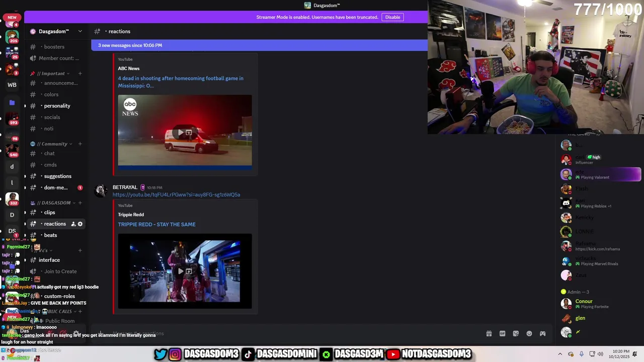Image resolution: width=644 pixels, height=362 pixels.
Task: Collapse the Important category
Action: 50,73
